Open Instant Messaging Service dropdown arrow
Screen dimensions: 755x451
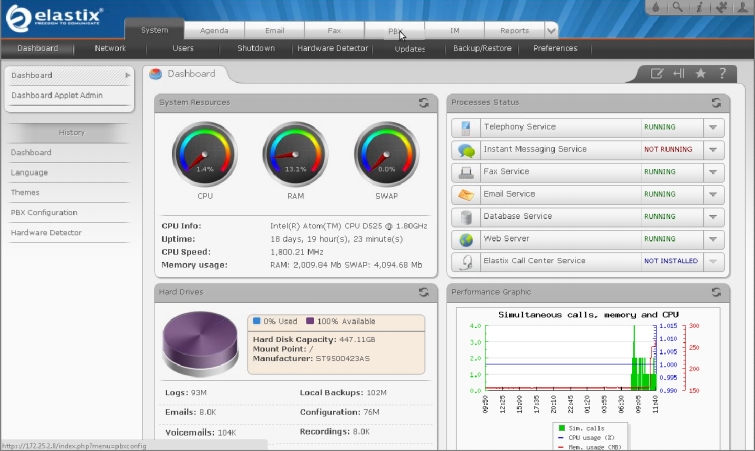point(713,150)
